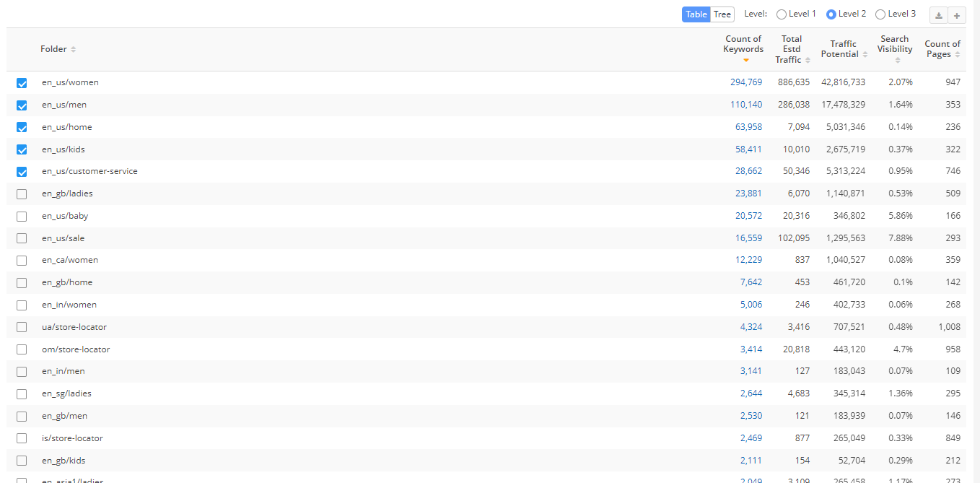The height and width of the screenshot is (483, 980).
Task: Click the download export icon
Action: (938, 15)
